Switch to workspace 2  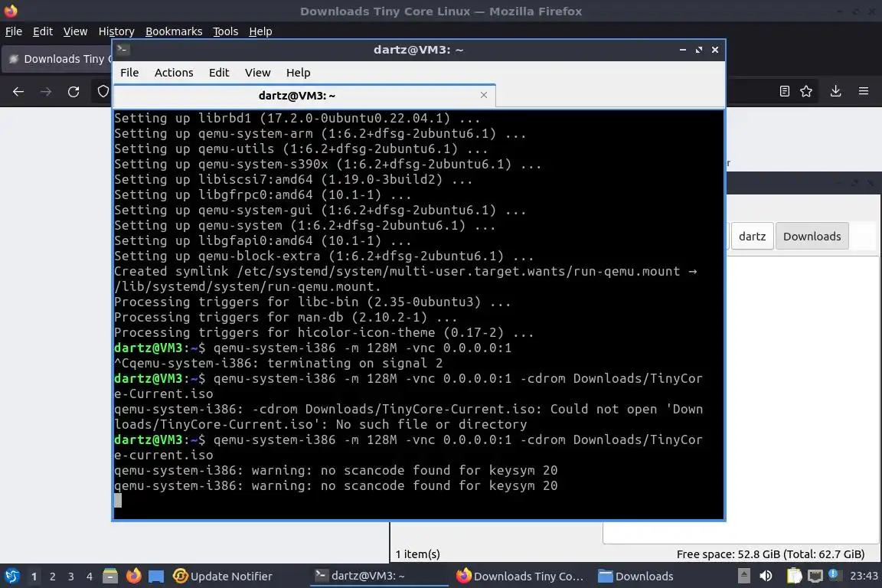click(x=52, y=577)
